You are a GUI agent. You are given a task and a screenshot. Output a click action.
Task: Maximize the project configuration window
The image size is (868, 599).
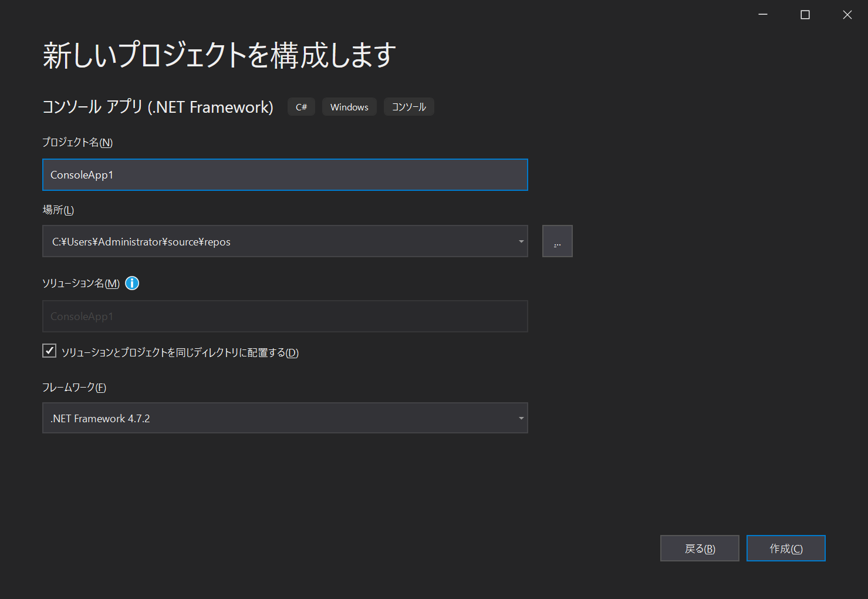coord(805,15)
